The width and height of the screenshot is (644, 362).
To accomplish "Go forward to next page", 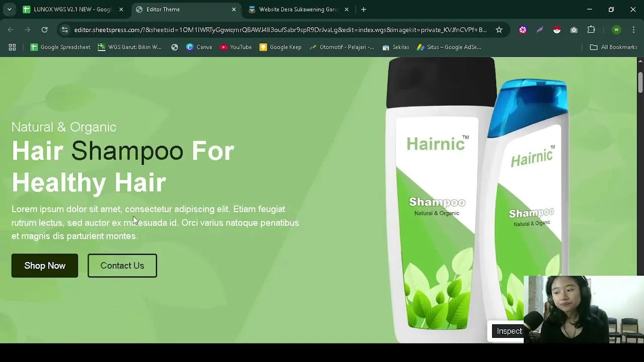I will tap(27, 30).
